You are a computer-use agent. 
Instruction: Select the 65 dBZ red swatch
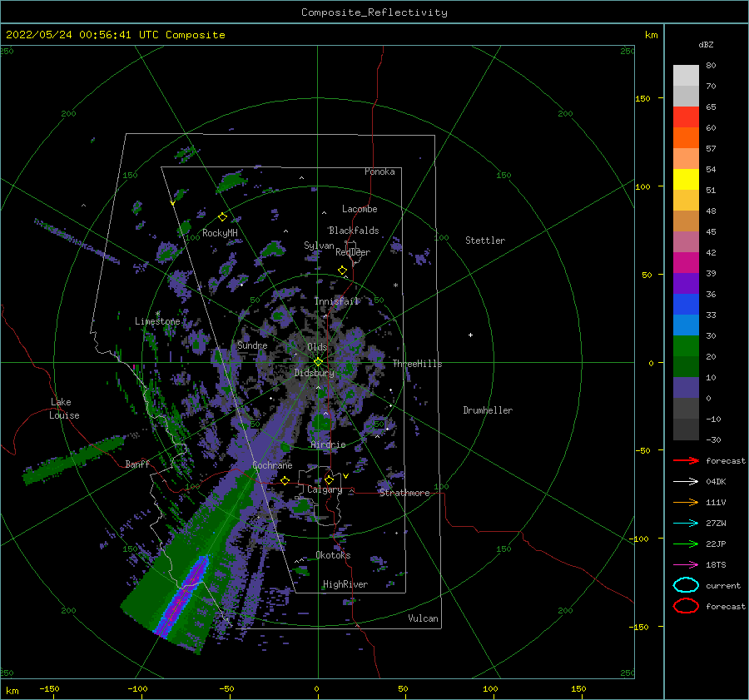pos(686,117)
